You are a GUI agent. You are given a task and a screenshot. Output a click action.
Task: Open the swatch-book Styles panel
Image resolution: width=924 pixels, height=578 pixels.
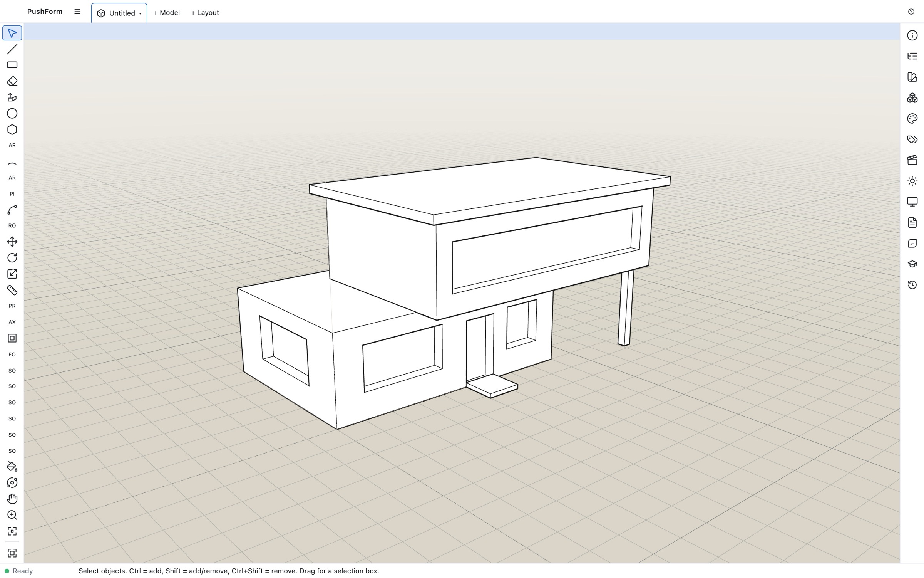point(912,77)
